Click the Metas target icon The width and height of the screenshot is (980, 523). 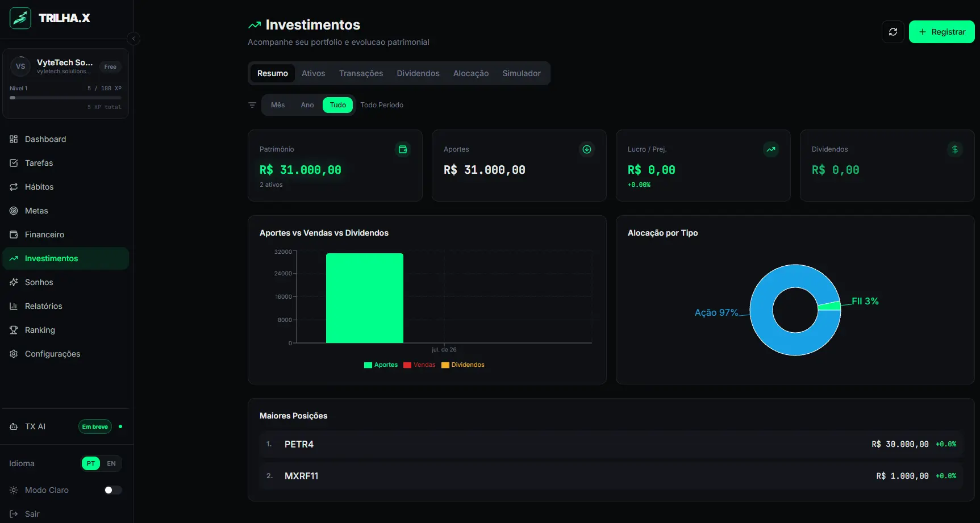tap(14, 211)
